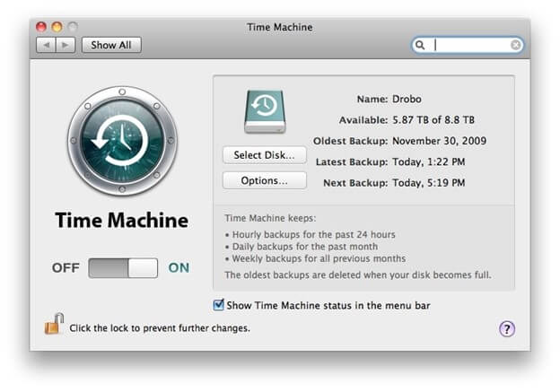Click the available space 5.87 TB of 8.8 TB
This screenshot has width=560, height=392.
point(433,120)
